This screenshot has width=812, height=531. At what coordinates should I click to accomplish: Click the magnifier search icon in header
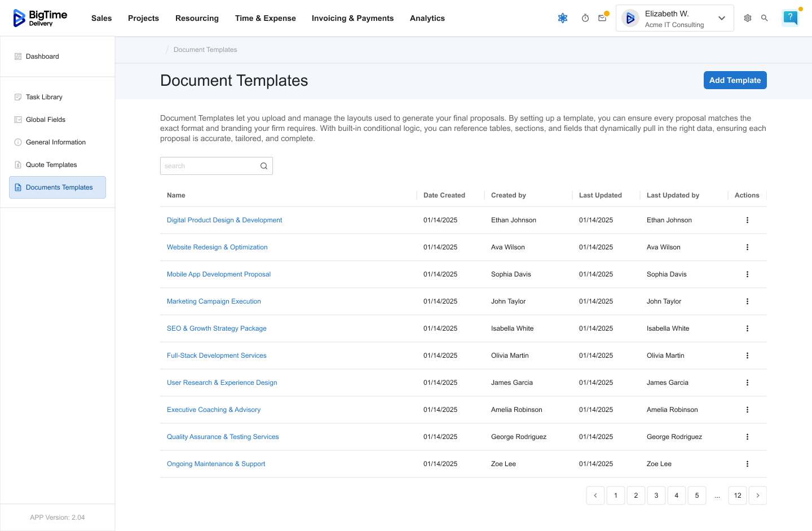pos(765,18)
